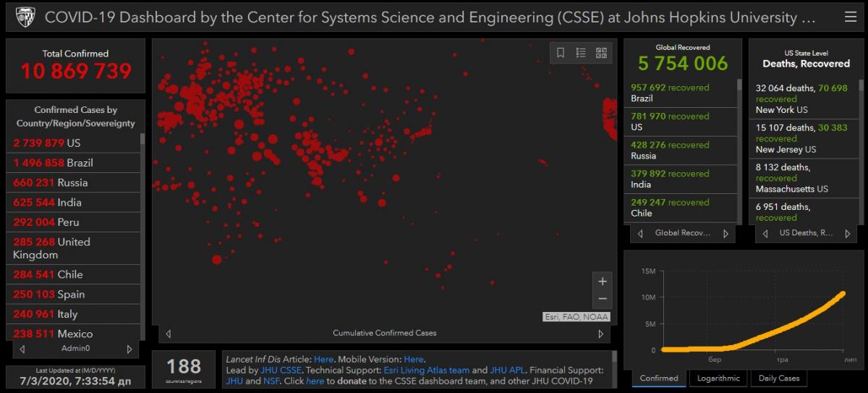Show the map legend list icon

coord(581,52)
